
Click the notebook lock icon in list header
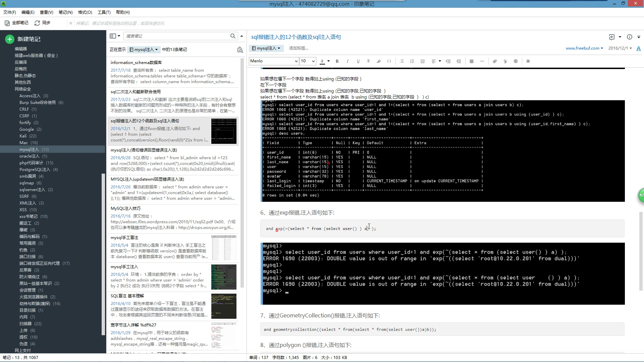pyautogui.click(x=240, y=50)
